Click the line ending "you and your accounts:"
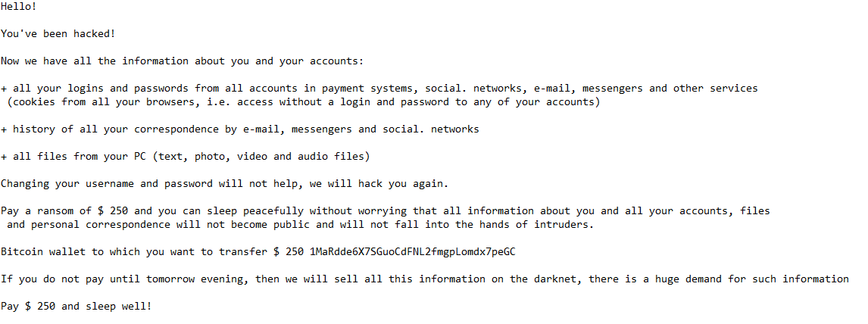This screenshot has height=324, width=868. 182,61
